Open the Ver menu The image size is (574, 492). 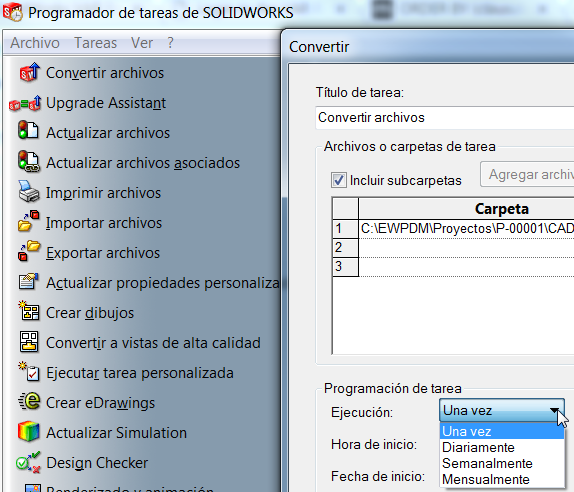[142, 43]
